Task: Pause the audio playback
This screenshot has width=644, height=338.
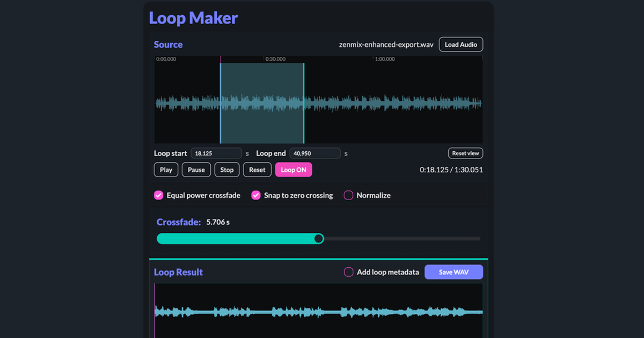Action: pos(196,170)
